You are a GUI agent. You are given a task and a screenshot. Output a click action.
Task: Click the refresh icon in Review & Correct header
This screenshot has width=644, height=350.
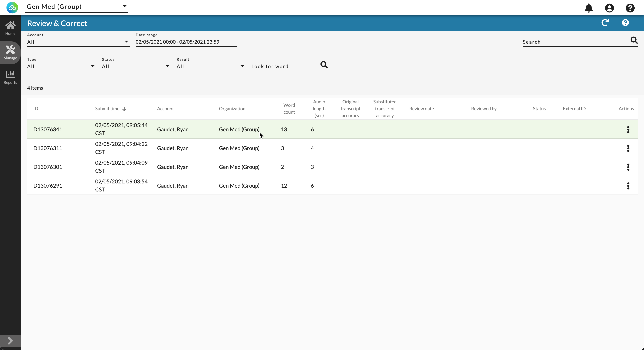pos(605,23)
